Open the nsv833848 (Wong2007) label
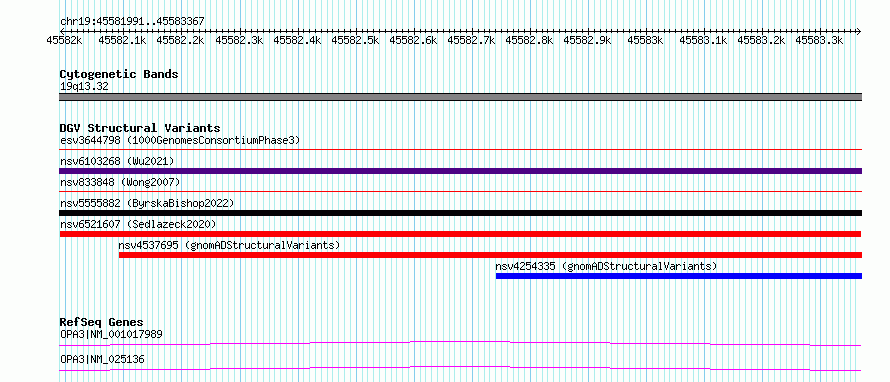Viewport: 890px width, 382px height. coord(120,182)
